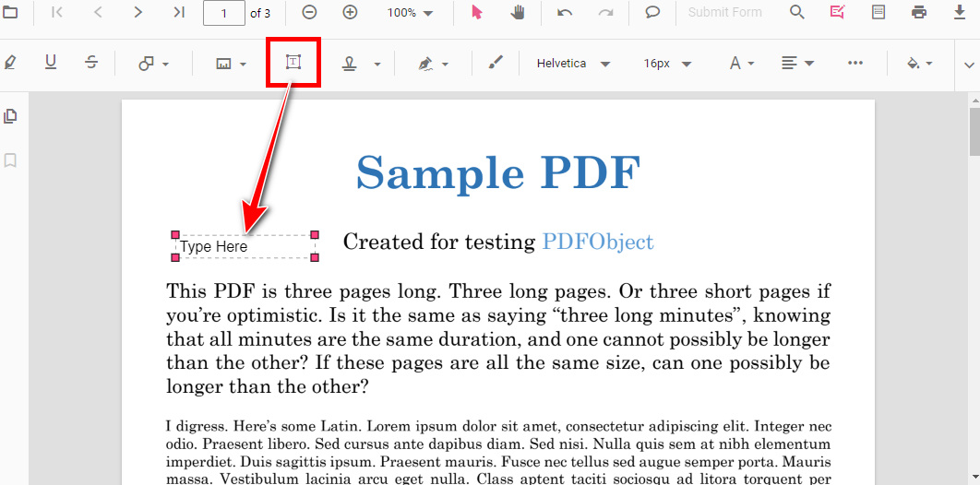Viewport: 980px width, 485px height.
Task: Click the print icon
Action: [x=918, y=13]
